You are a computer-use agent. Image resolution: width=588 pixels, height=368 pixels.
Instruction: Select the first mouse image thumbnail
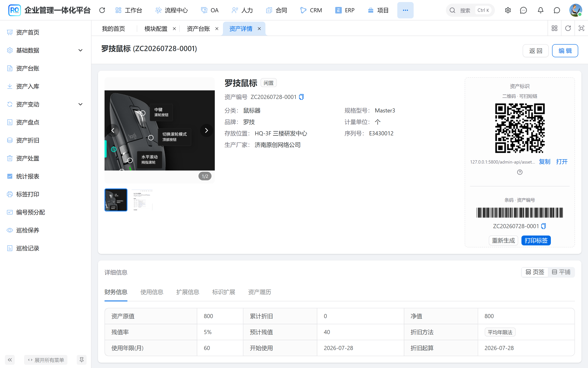tap(116, 200)
